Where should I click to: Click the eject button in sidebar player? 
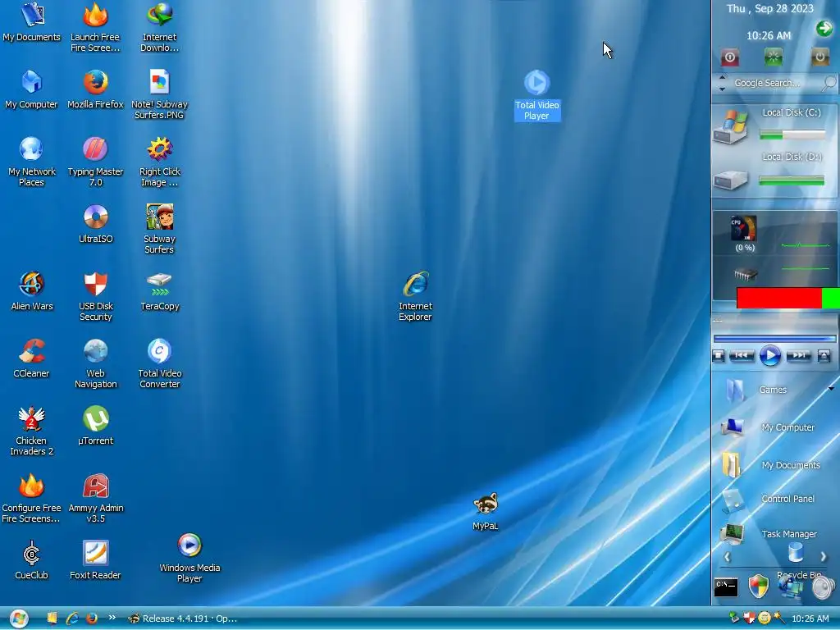click(824, 356)
